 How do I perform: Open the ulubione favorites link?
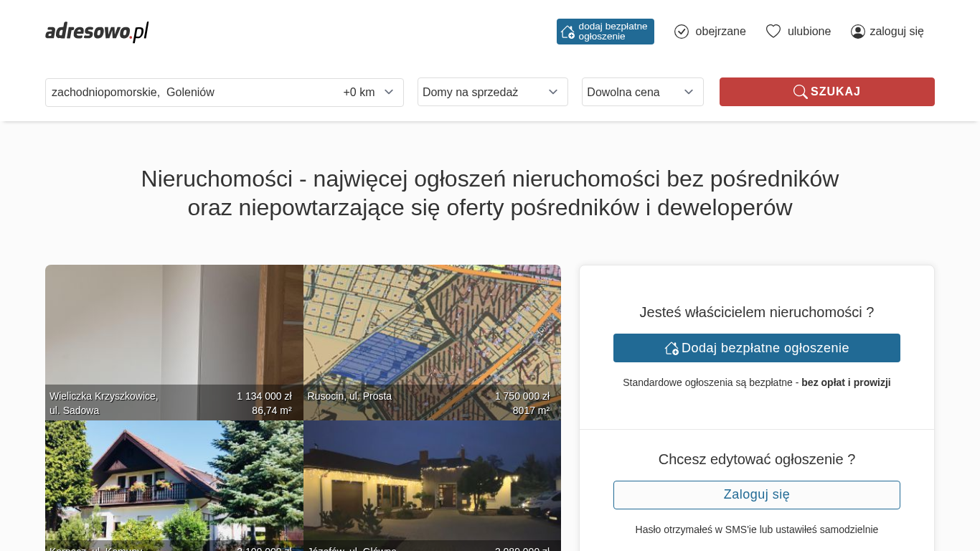809,32
